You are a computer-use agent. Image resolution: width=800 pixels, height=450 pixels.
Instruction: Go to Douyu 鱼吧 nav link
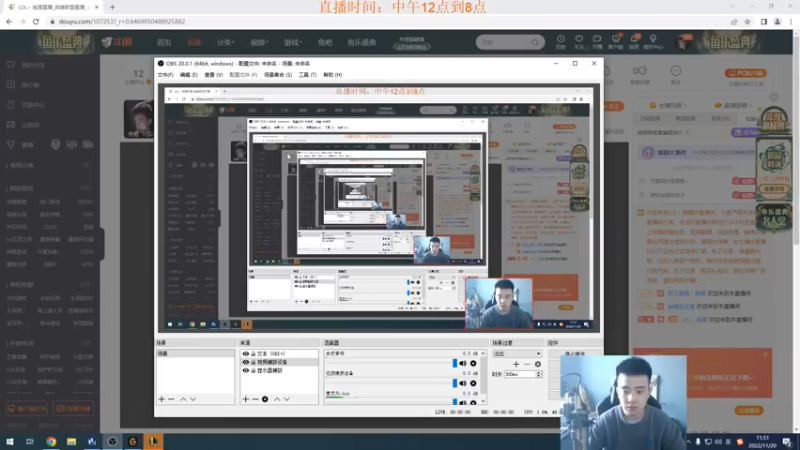(325, 42)
